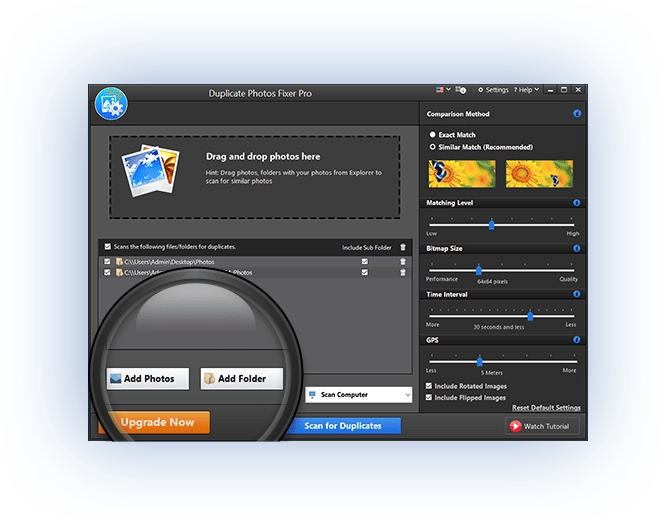Toggle Include Flipped Images checkbox
The height and width of the screenshot is (523, 665).
point(429,397)
